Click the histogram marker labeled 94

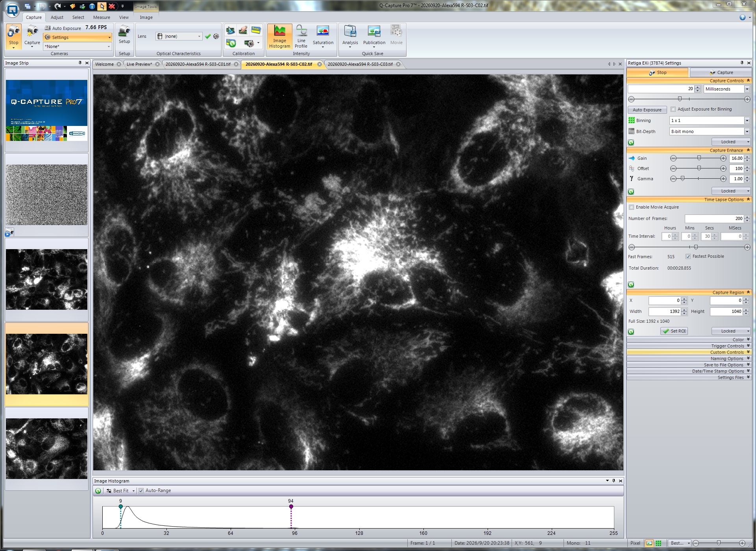tap(291, 506)
